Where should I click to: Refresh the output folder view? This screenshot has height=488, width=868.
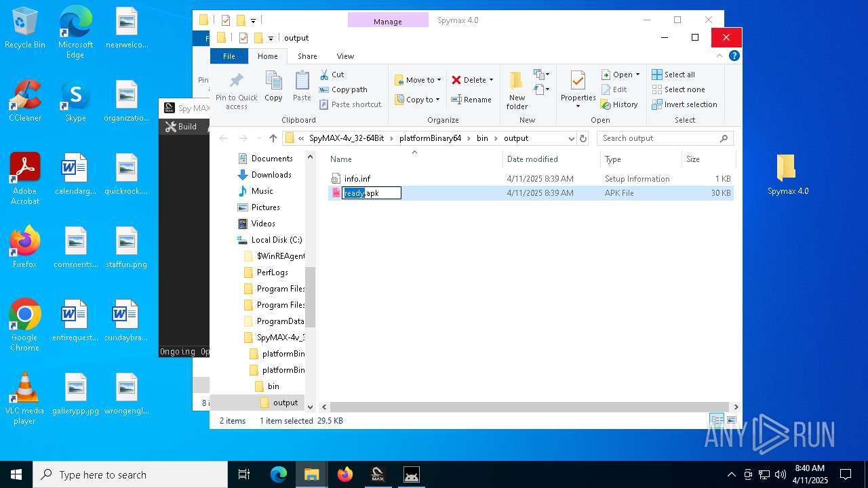pos(583,138)
